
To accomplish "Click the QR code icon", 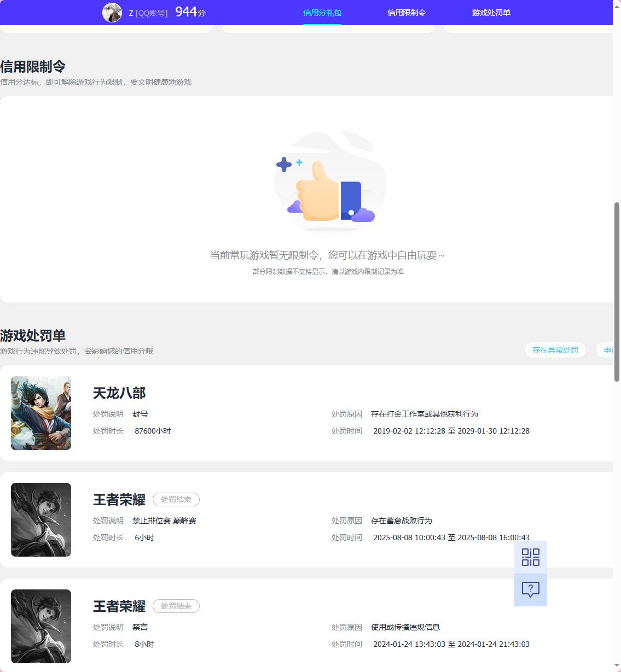I will (x=530, y=557).
